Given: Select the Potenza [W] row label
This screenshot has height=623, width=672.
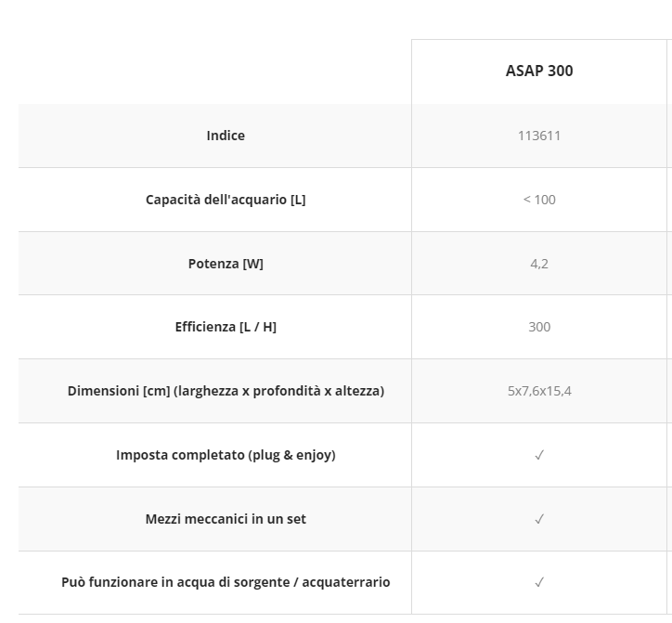Looking at the screenshot, I should pos(226,264).
